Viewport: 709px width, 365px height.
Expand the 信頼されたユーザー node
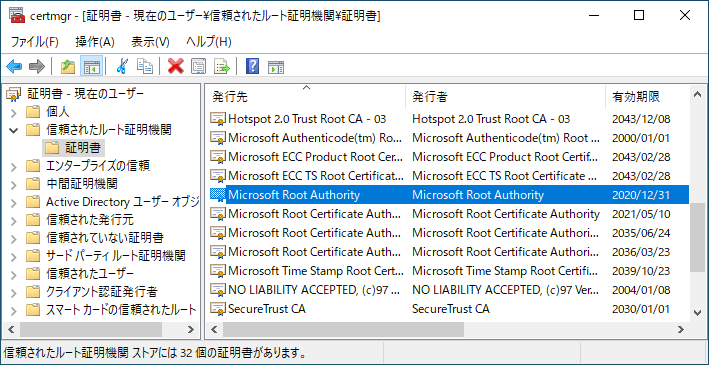click(14, 275)
